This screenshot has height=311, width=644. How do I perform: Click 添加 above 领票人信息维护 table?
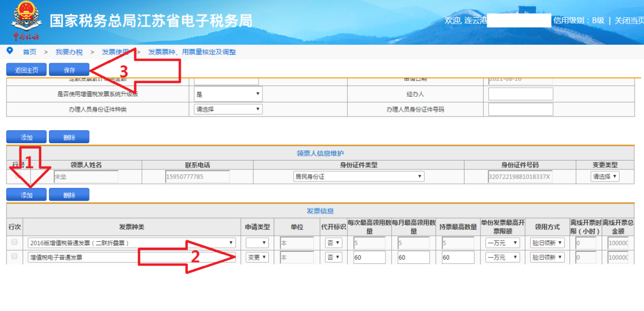point(27,137)
